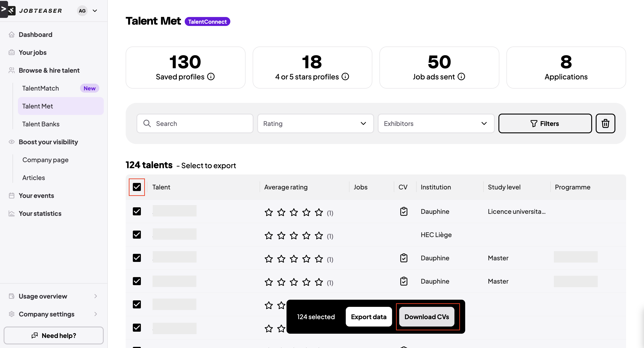Click the info icon next to Job ads sent
The width and height of the screenshot is (644, 348).
coord(461,76)
